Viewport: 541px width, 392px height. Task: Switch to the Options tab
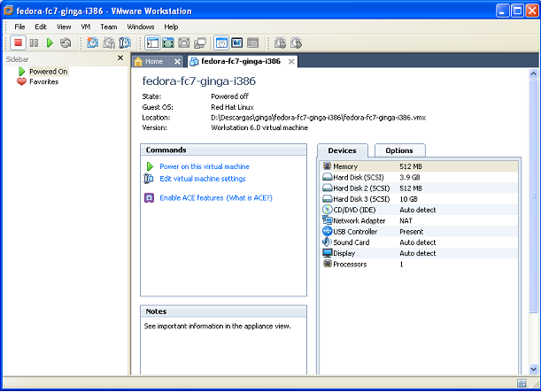(x=399, y=150)
